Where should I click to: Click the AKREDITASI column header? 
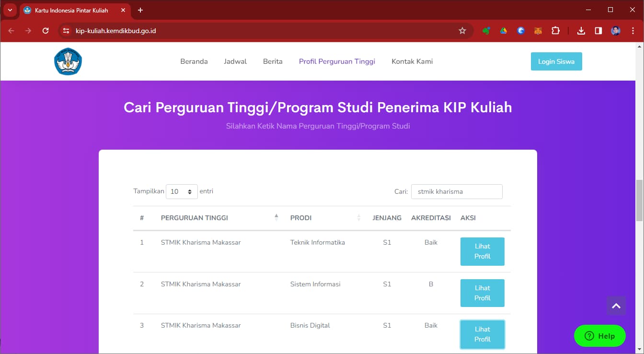pos(431,218)
